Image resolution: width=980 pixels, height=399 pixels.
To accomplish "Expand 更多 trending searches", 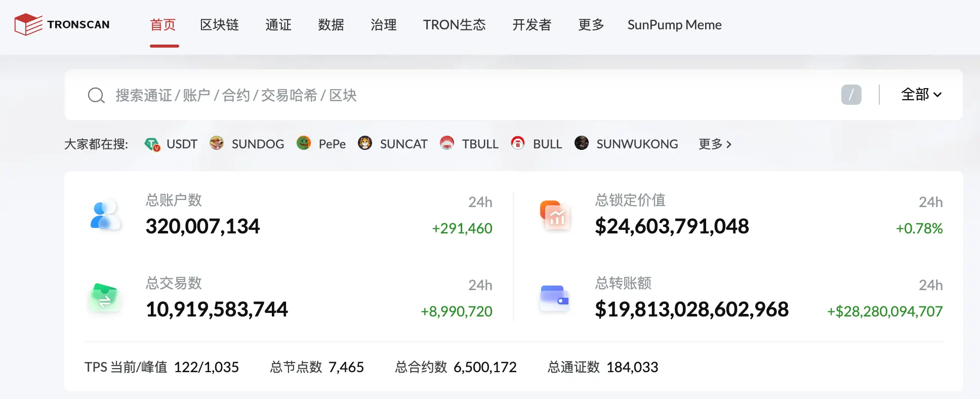I will [x=715, y=144].
